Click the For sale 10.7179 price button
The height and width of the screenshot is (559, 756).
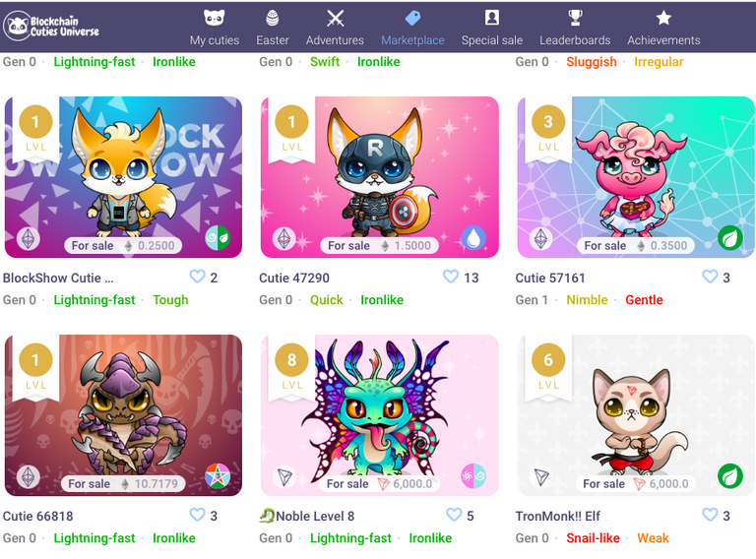pyautogui.click(x=123, y=484)
